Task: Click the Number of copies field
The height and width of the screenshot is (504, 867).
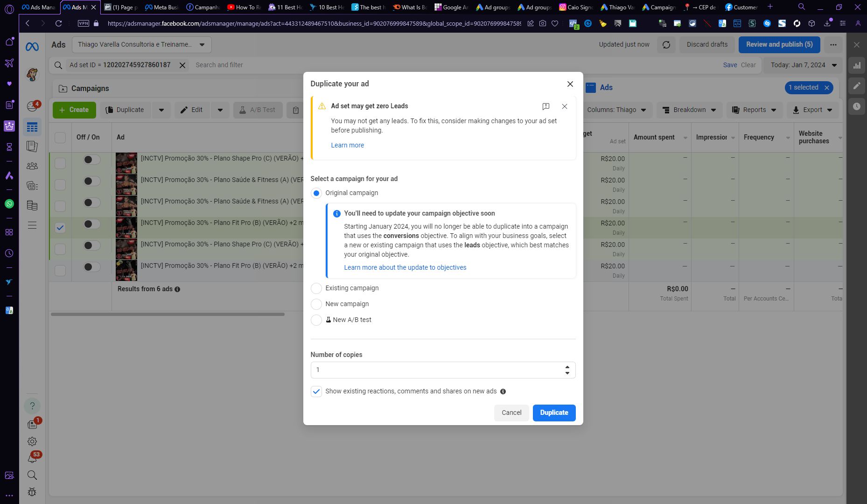Action: (x=443, y=370)
